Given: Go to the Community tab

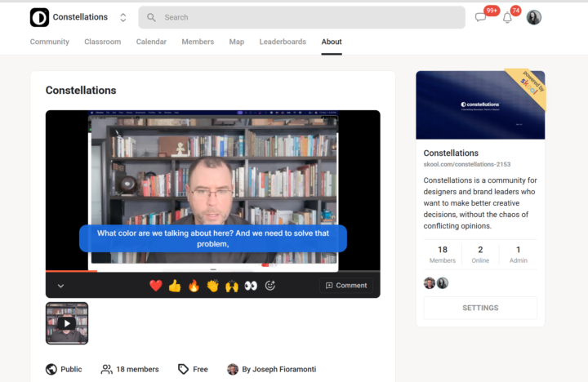Looking at the screenshot, I should (x=50, y=42).
